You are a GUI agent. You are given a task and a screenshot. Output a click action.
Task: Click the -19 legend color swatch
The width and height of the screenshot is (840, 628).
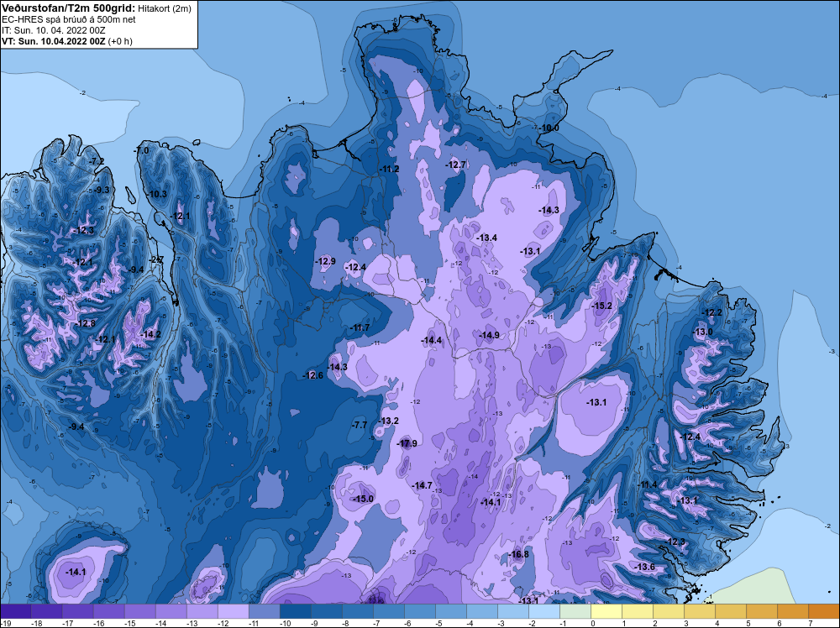(x=15, y=611)
